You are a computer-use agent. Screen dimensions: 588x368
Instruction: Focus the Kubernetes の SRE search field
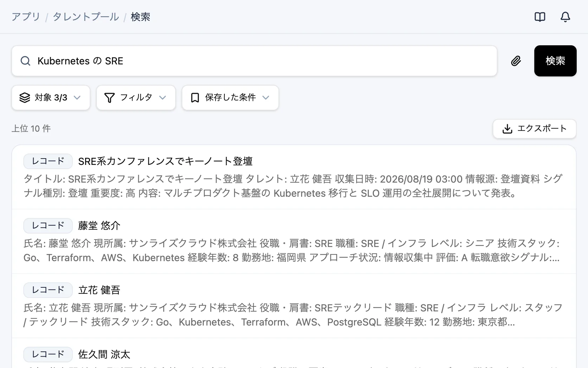[254, 61]
